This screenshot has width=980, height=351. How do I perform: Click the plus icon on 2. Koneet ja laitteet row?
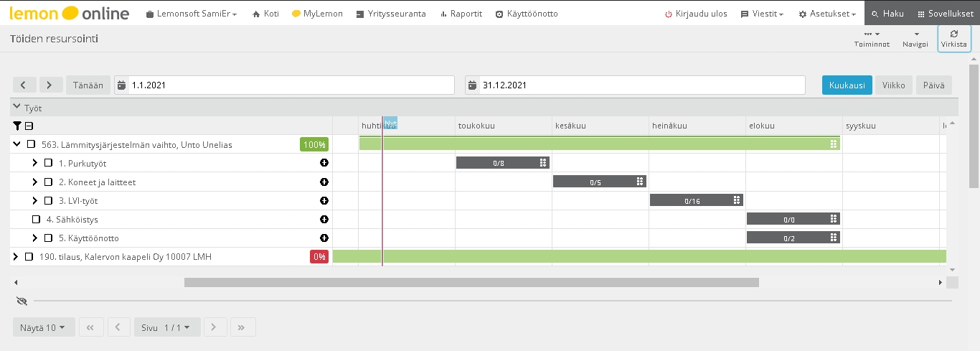[x=324, y=182]
